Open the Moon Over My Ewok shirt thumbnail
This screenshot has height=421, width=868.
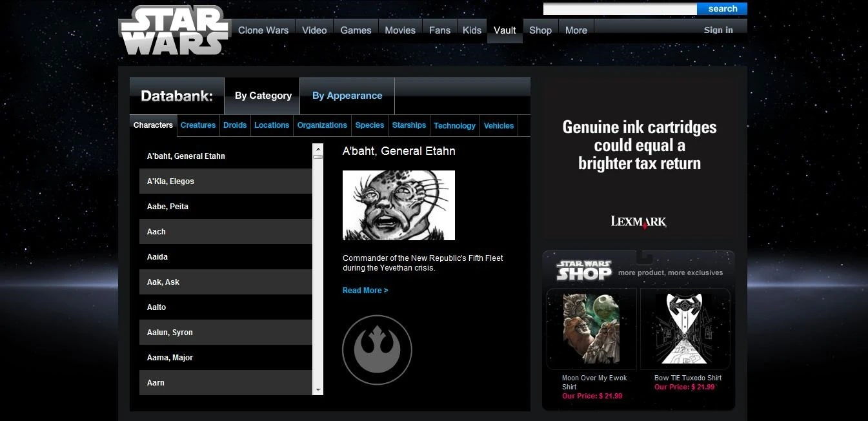pyautogui.click(x=591, y=329)
